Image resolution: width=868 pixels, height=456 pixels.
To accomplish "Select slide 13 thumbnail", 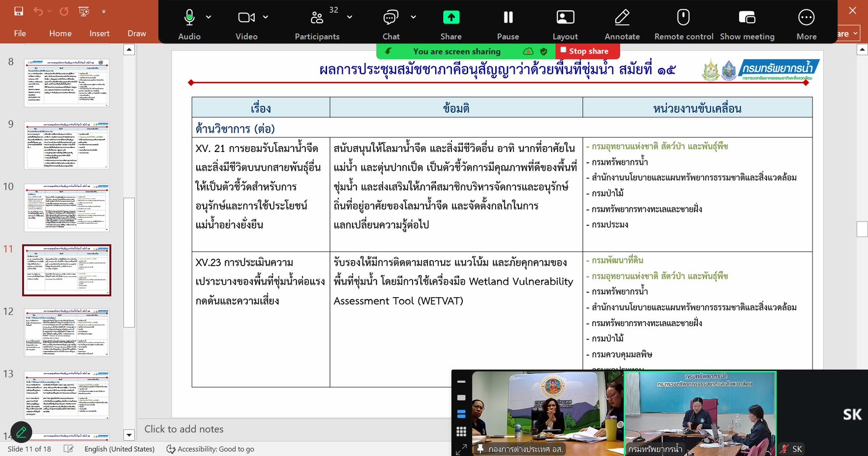I will 67,395.
